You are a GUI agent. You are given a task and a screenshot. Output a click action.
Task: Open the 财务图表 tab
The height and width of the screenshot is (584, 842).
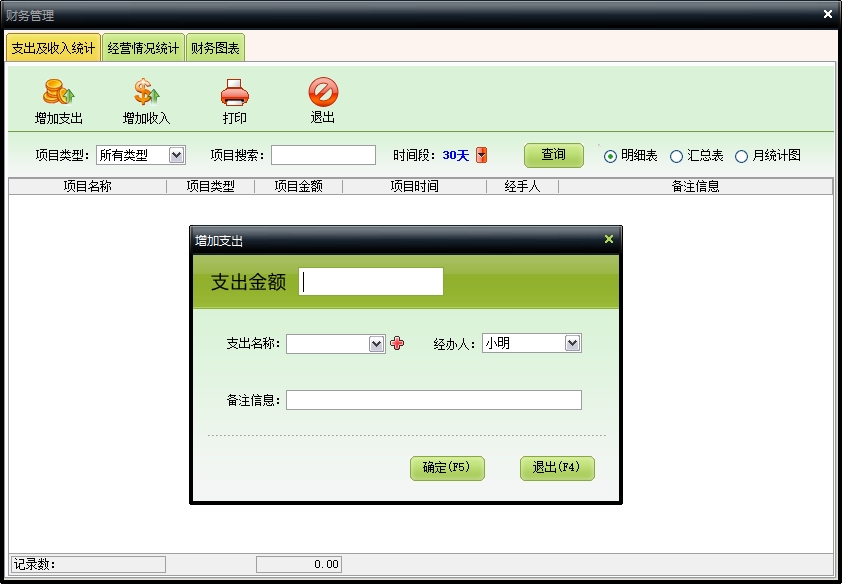[x=215, y=48]
